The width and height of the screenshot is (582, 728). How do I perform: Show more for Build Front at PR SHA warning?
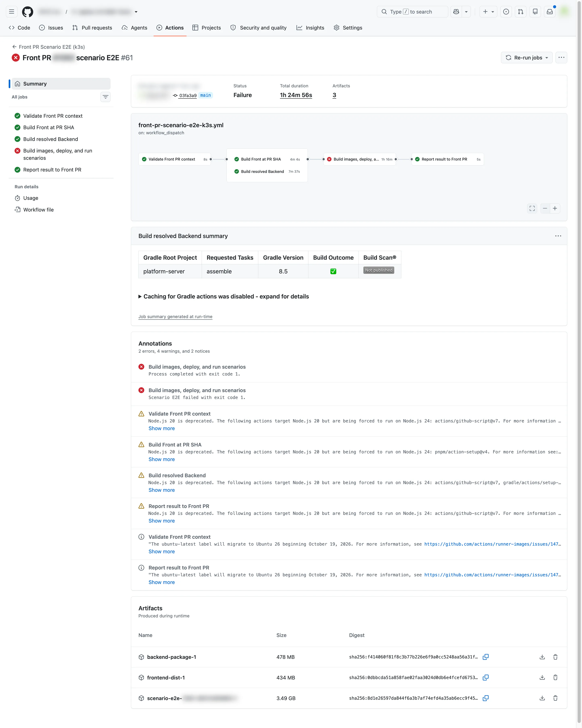pyautogui.click(x=162, y=459)
